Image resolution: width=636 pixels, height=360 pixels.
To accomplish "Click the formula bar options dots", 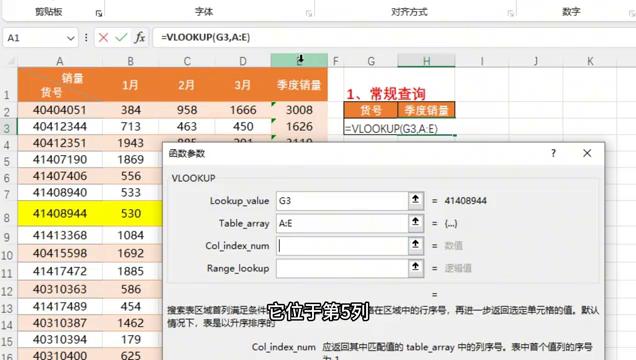I will click(86, 38).
